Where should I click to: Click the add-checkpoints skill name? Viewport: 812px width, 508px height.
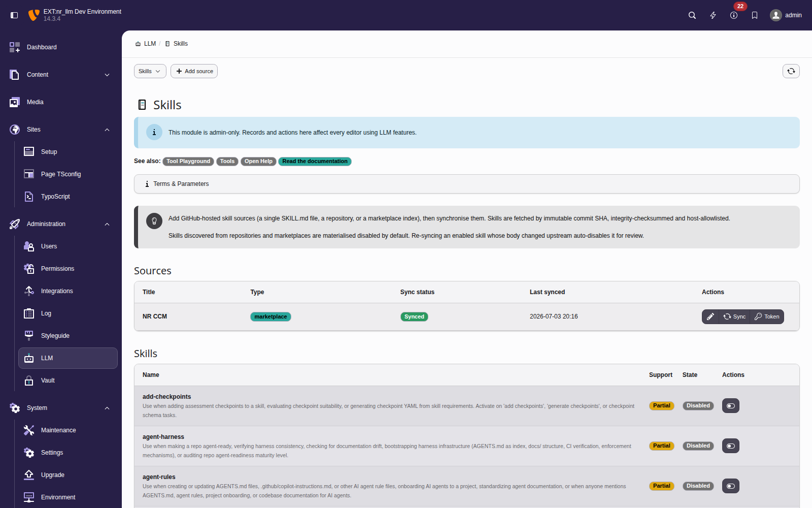167,397
